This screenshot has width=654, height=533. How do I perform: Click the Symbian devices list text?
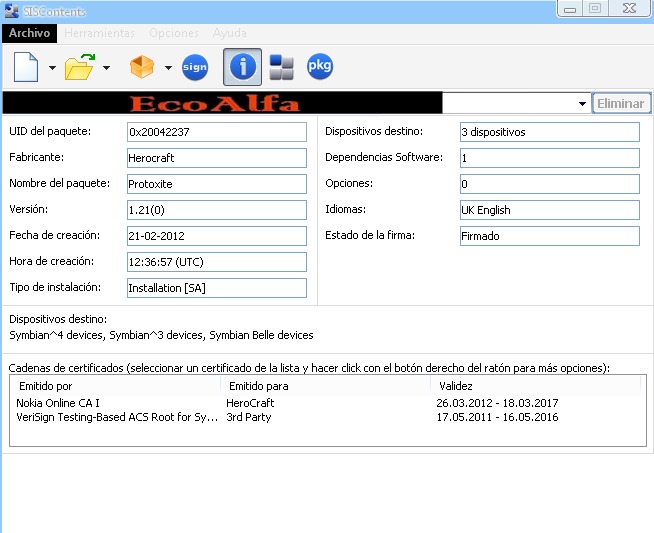coord(161,335)
